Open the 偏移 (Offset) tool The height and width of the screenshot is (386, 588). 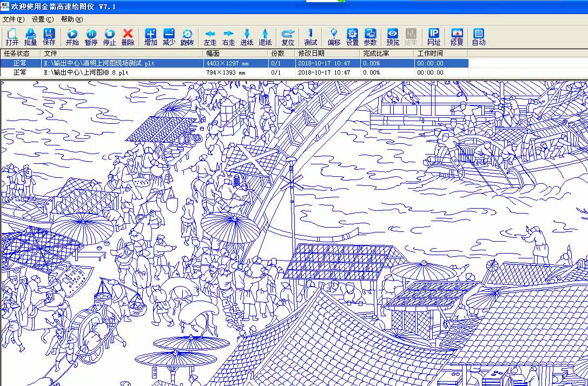pyautogui.click(x=334, y=37)
